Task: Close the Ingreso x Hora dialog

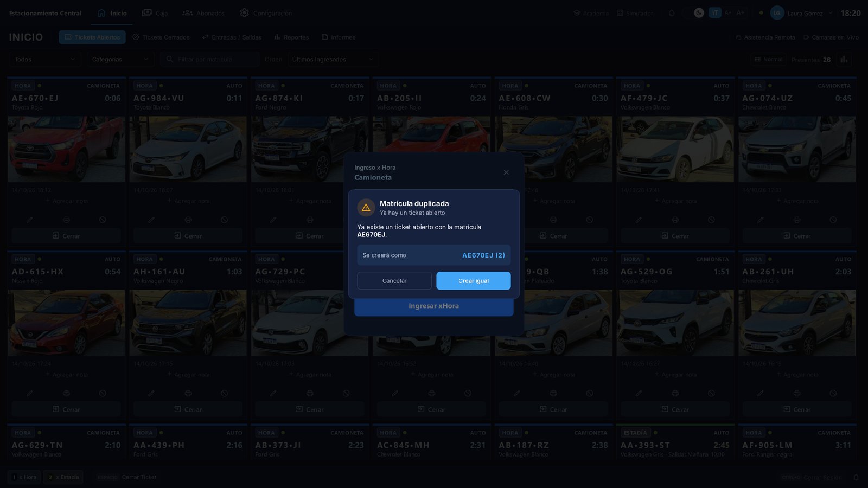Action: [506, 172]
